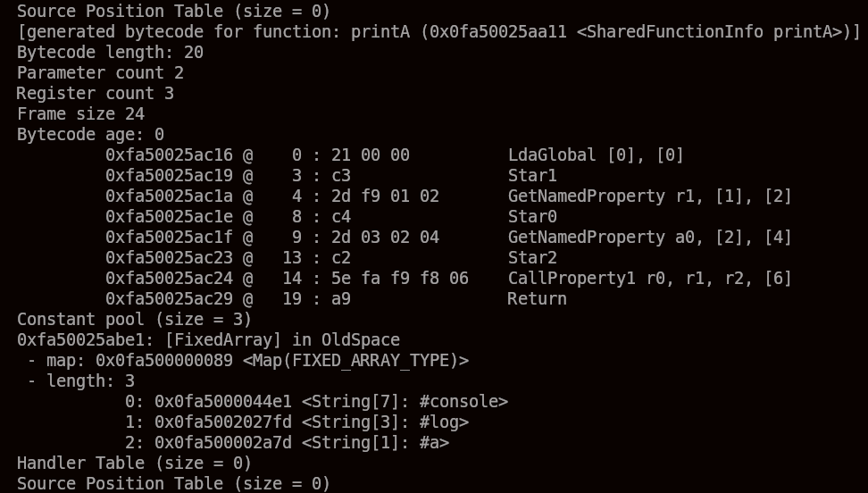The height and width of the screenshot is (493, 868).
Task: Click the Star2 bytecode mnemonic
Action: (x=532, y=258)
